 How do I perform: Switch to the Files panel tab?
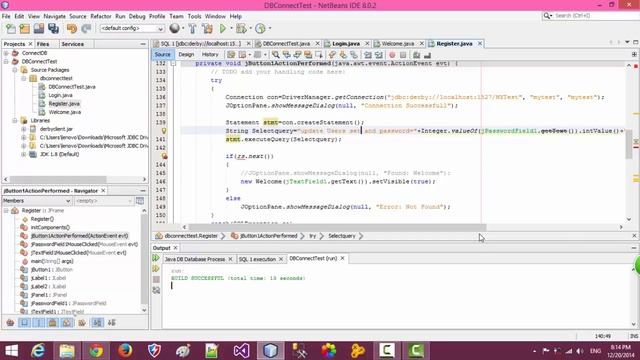click(42, 44)
